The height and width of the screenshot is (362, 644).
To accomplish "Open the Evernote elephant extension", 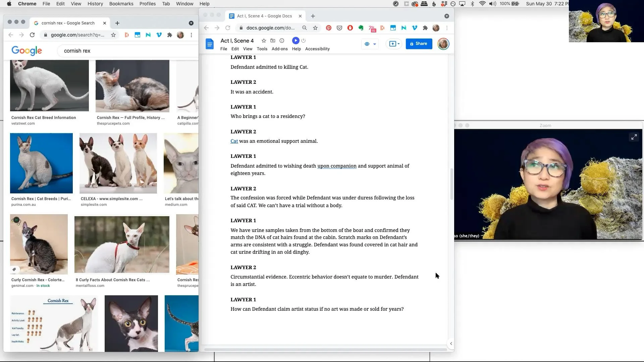I will [361, 28].
